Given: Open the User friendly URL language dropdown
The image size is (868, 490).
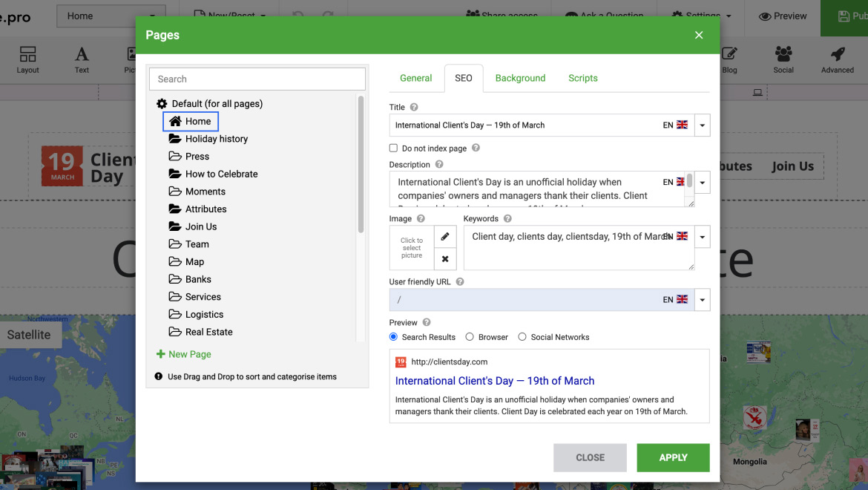Looking at the screenshot, I should (703, 300).
